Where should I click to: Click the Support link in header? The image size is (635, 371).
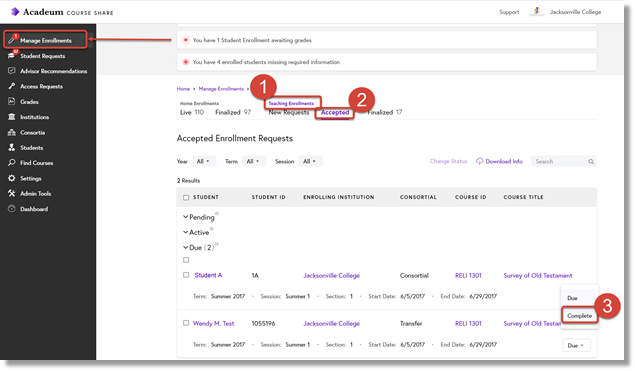click(509, 12)
